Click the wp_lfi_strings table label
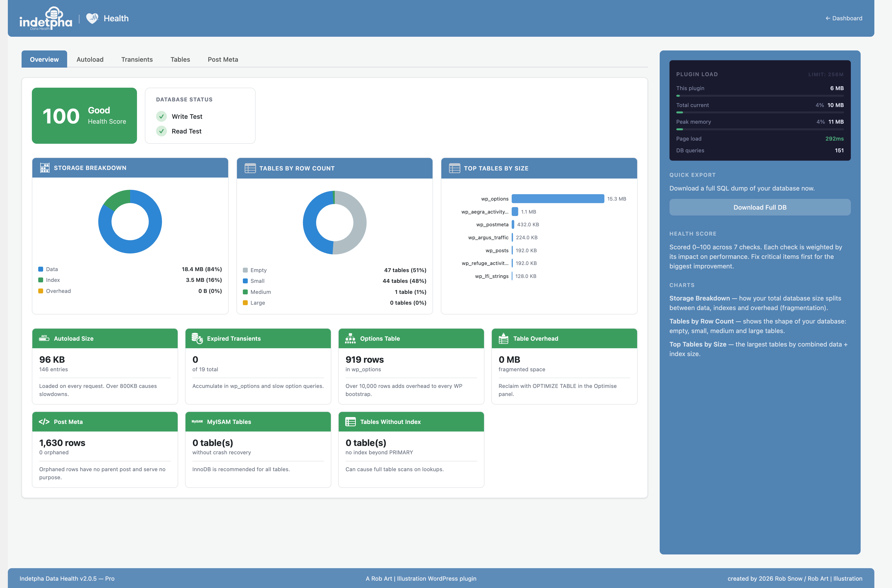Screen dimensions: 892x588 492,276
